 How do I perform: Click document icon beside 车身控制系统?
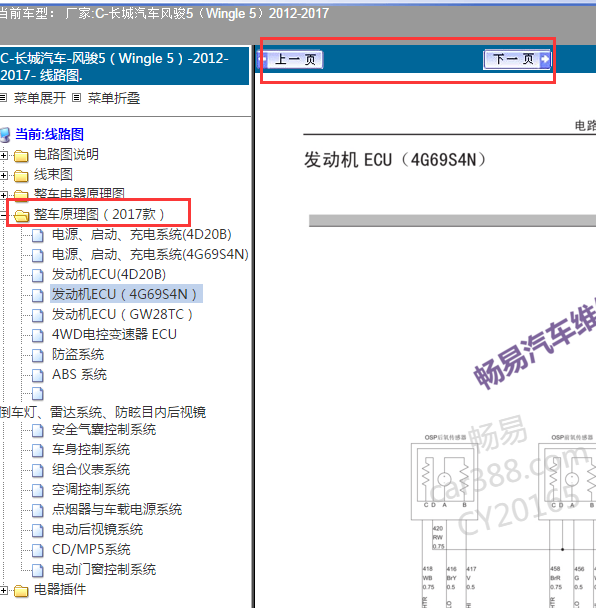tap(38, 451)
